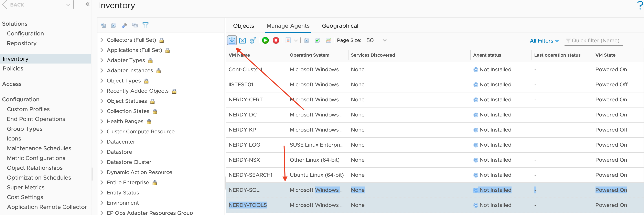Image resolution: width=644 pixels, height=215 pixels.
Task: Open the Page Size dropdown
Action: tap(376, 41)
